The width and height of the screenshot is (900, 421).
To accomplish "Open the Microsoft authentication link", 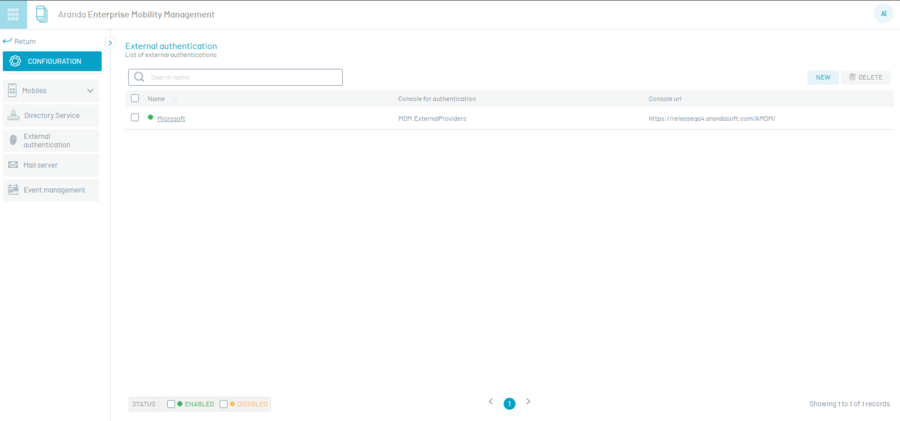I will (171, 118).
